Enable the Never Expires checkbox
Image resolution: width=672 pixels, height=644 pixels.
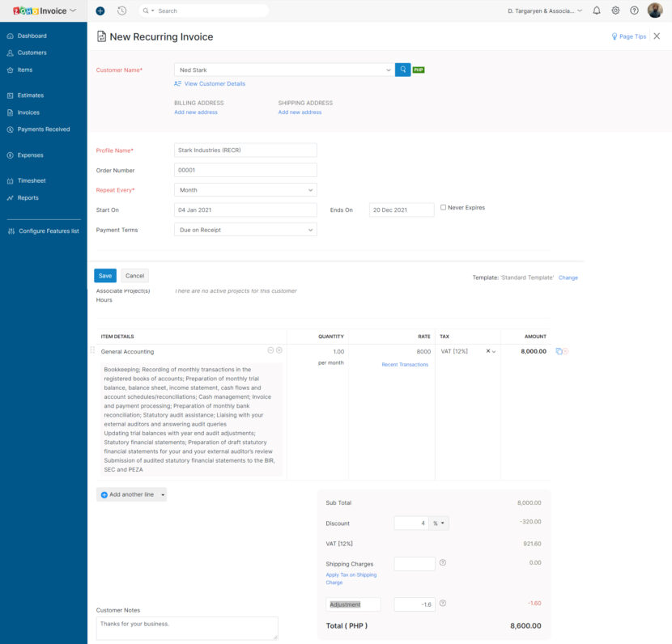[x=444, y=206]
